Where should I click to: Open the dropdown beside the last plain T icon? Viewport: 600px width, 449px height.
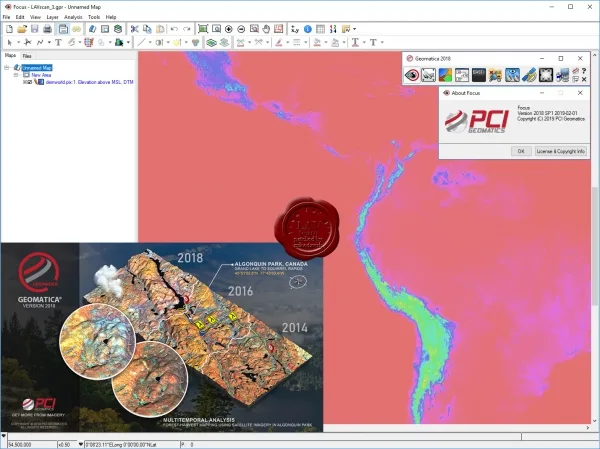point(382,42)
